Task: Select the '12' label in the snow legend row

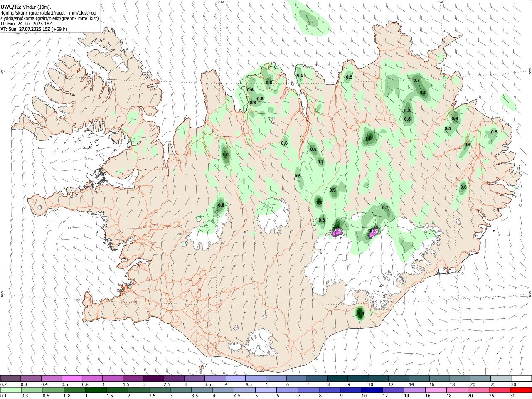Action: (x=390, y=384)
